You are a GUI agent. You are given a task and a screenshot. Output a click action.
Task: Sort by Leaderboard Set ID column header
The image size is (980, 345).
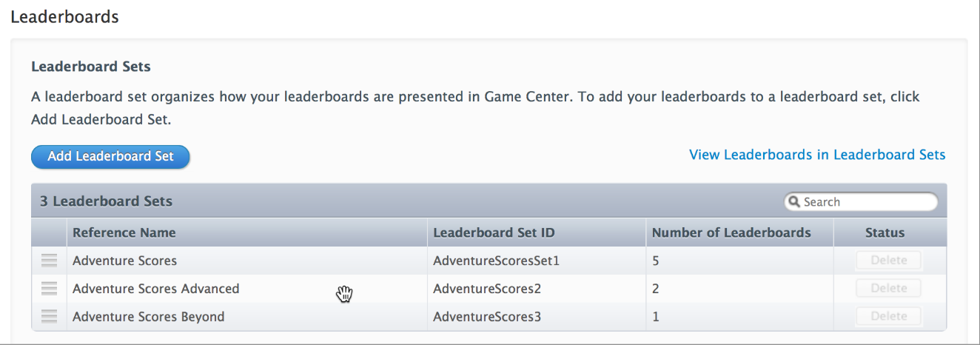pyautogui.click(x=494, y=232)
